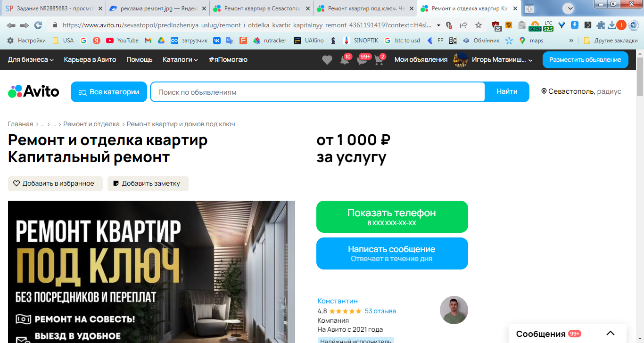Open the shopping cart icon
This screenshot has height=343, width=644.
click(380, 60)
